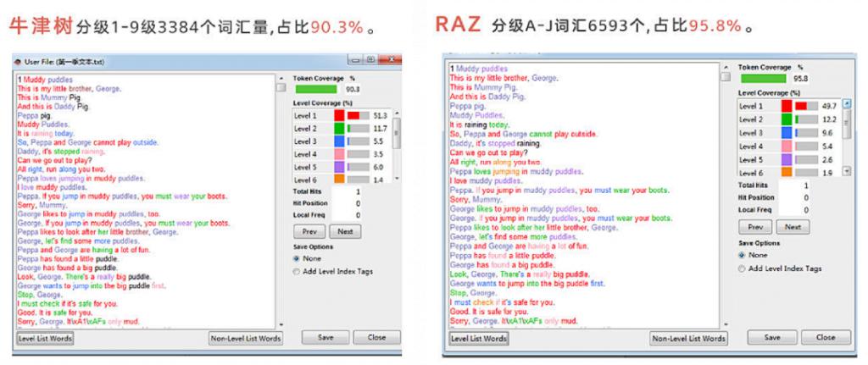Screen dimensions: 868x365
Task: Click Level 4 pink swatch in right window
Action: click(787, 146)
